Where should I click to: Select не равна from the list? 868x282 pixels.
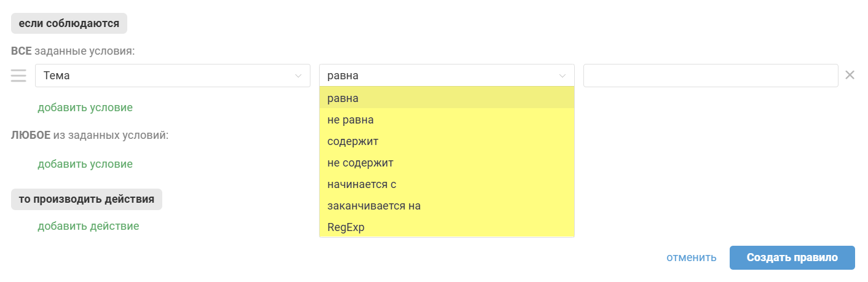(x=446, y=120)
